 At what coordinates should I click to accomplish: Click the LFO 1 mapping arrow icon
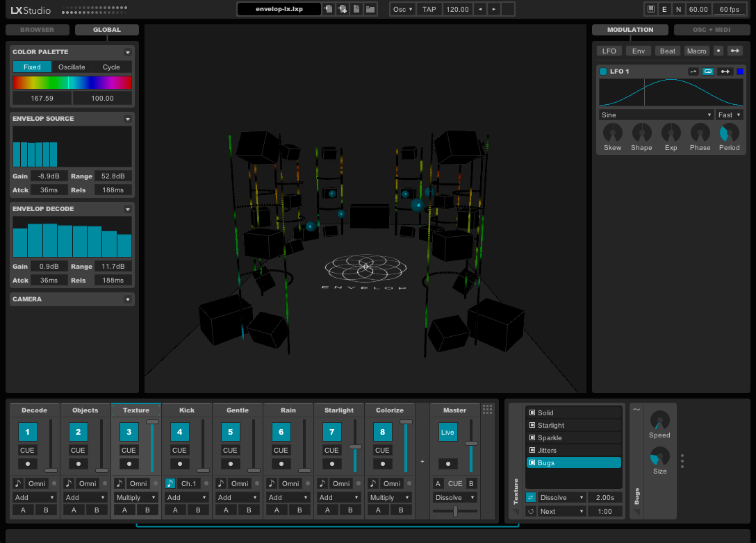pyautogui.click(x=725, y=72)
